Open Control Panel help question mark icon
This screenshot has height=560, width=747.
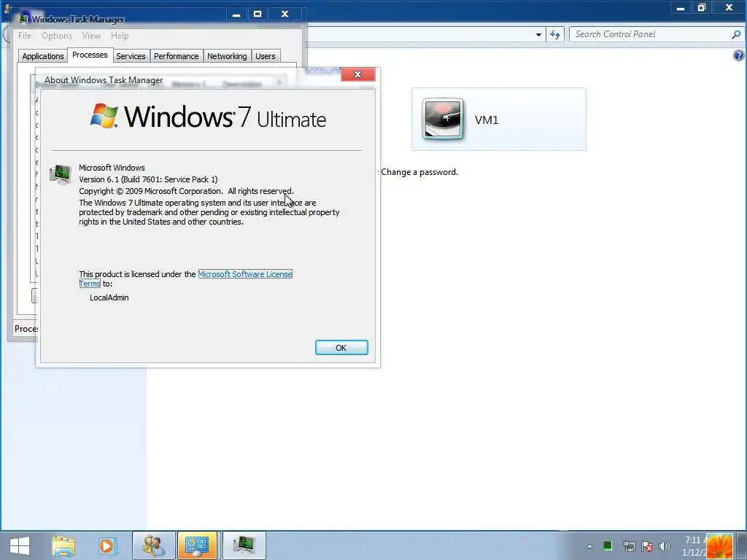[738, 55]
